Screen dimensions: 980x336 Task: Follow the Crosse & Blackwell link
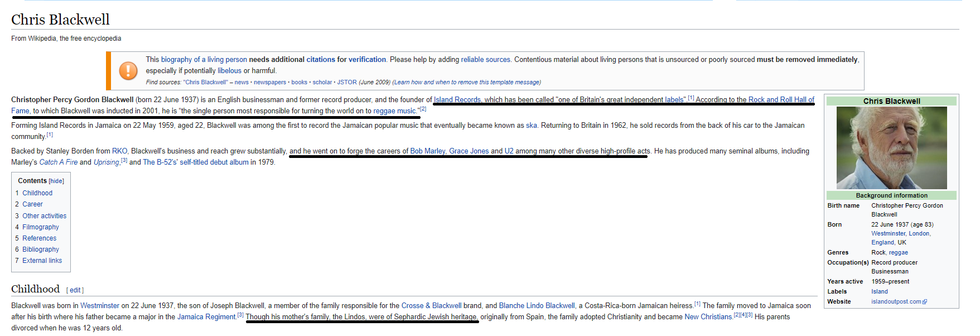[x=431, y=306]
